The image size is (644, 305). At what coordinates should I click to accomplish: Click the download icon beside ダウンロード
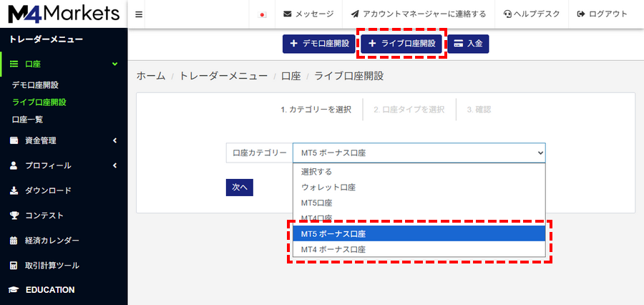coord(14,190)
